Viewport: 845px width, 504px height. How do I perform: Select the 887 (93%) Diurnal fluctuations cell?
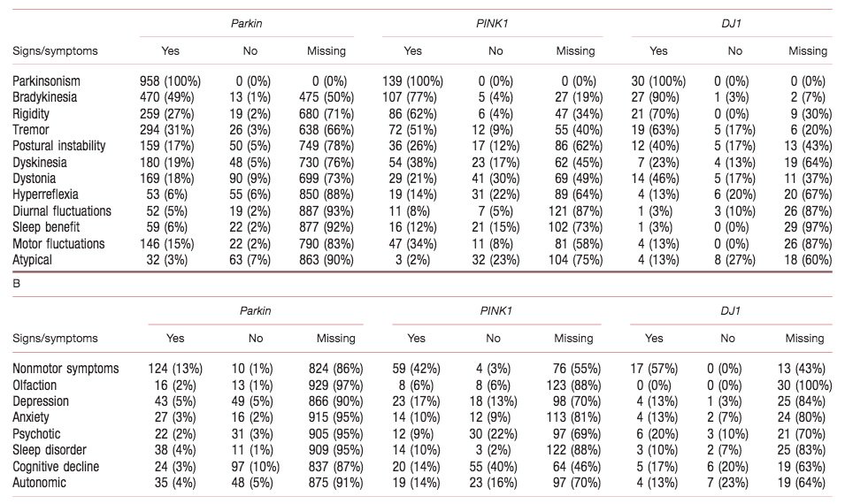(x=326, y=211)
